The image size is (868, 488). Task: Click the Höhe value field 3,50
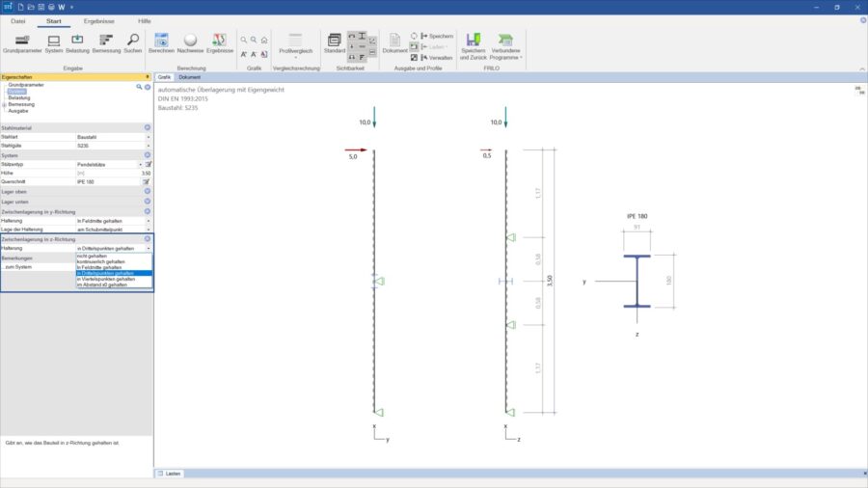pyautogui.click(x=114, y=174)
